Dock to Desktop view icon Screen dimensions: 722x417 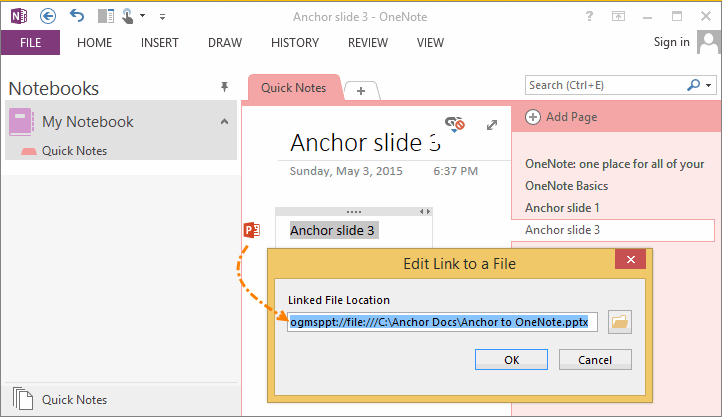[106, 17]
